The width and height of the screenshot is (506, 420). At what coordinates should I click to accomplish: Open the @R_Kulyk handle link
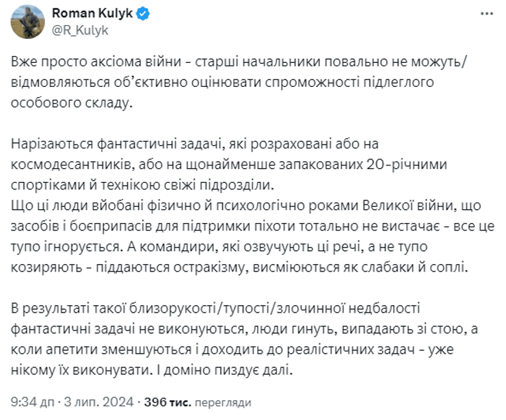[79, 29]
